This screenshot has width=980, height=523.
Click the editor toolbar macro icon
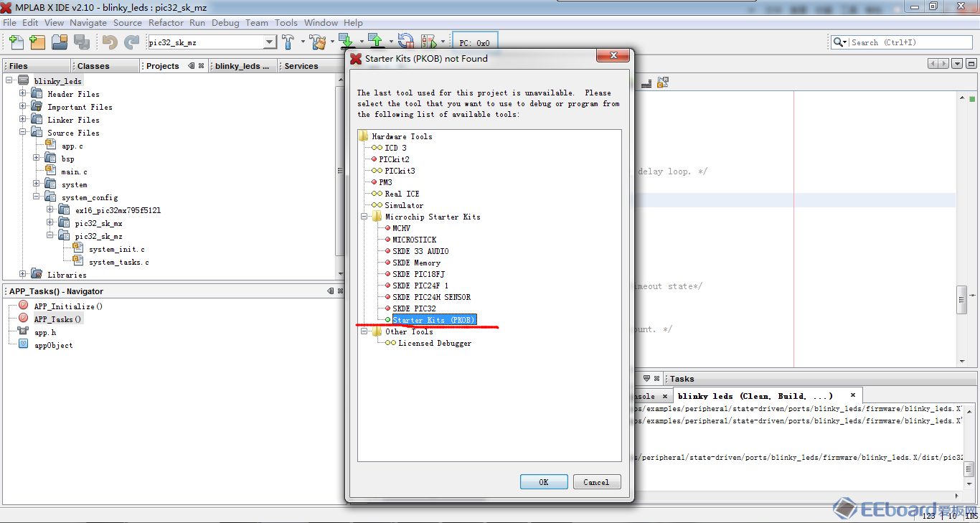pos(663,83)
